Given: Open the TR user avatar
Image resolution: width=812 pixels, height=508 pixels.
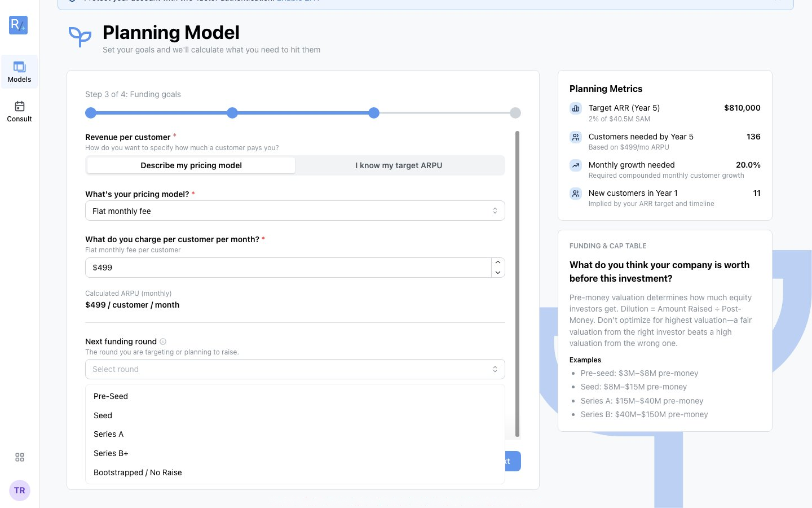Looking at the screenshot, I should point(20,491).
